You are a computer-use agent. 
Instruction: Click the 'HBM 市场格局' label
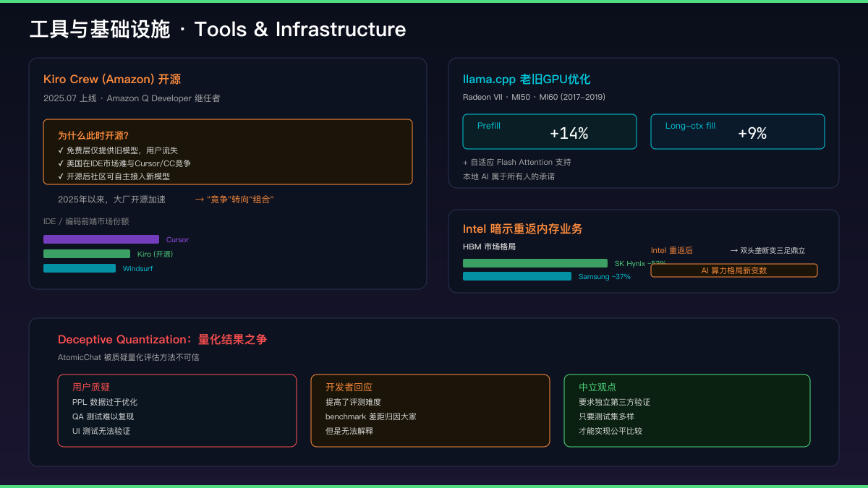[490, 247]
